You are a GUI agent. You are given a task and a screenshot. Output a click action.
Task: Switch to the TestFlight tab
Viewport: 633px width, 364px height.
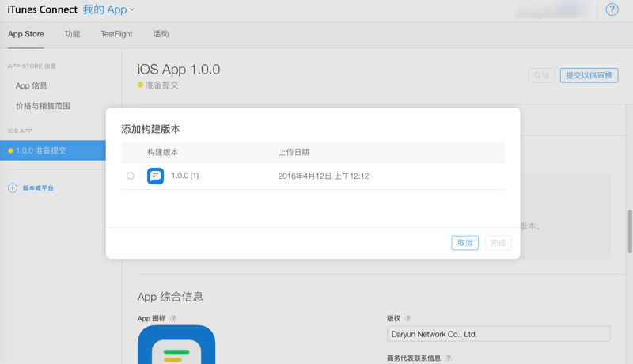click(x=116, y=34)
